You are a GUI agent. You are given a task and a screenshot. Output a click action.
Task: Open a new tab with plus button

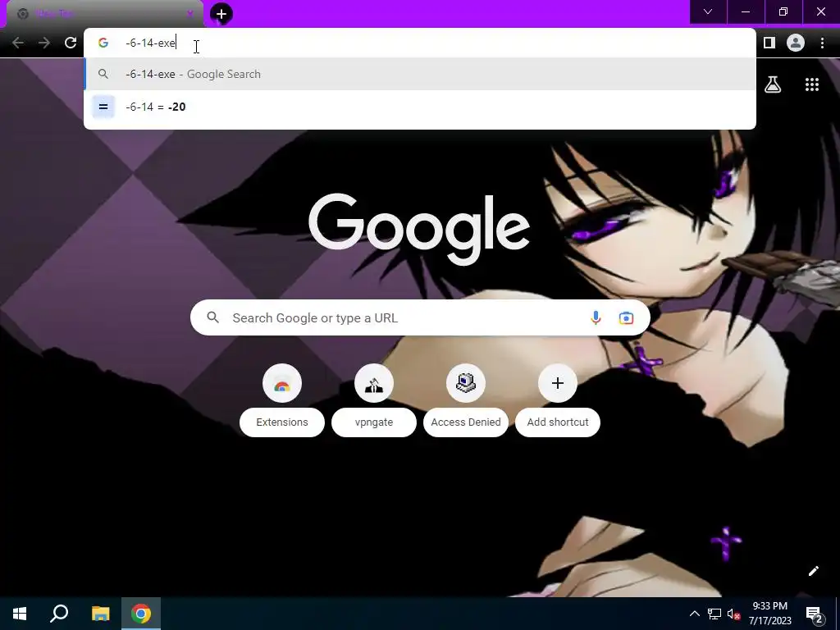221,14
